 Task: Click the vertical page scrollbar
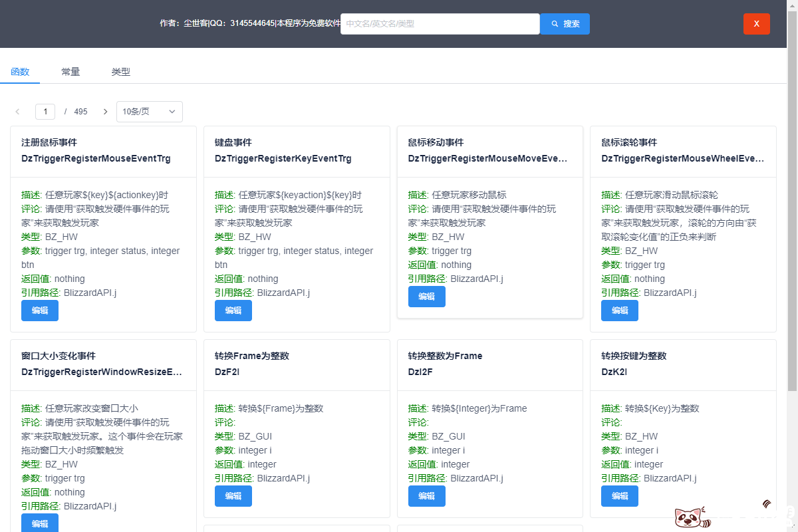coord(792,199)
